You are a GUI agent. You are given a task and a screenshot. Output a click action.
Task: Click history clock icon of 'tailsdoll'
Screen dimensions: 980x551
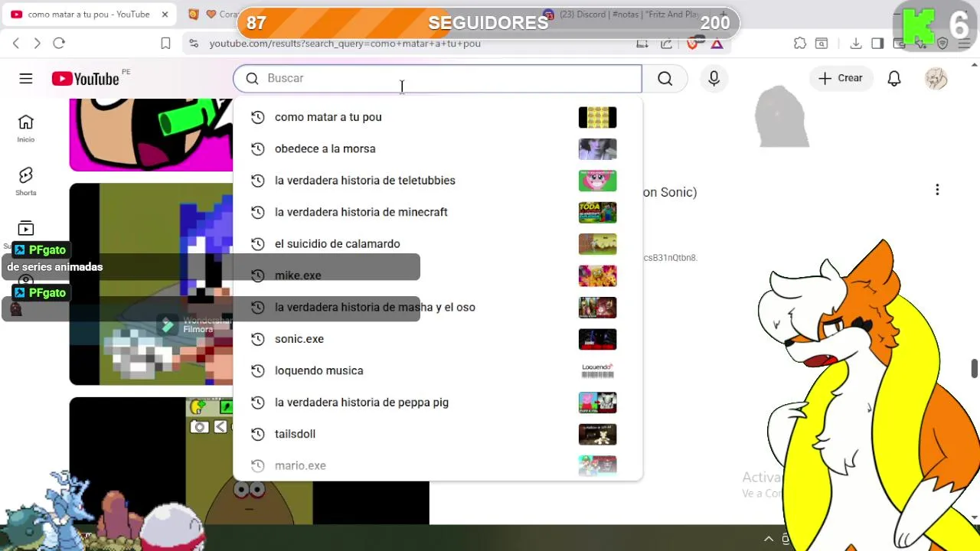tap(258, 434)
